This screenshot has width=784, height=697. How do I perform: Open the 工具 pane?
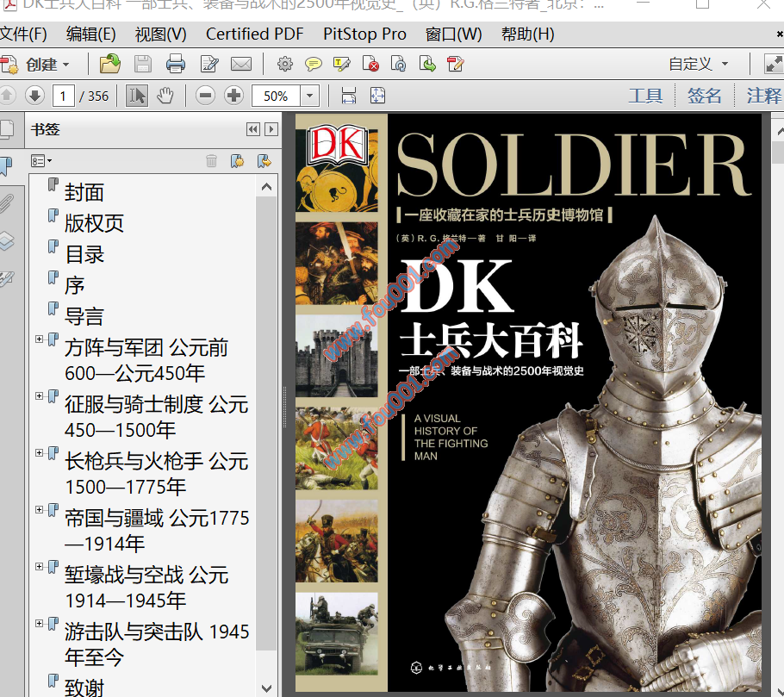coord(645,96)
